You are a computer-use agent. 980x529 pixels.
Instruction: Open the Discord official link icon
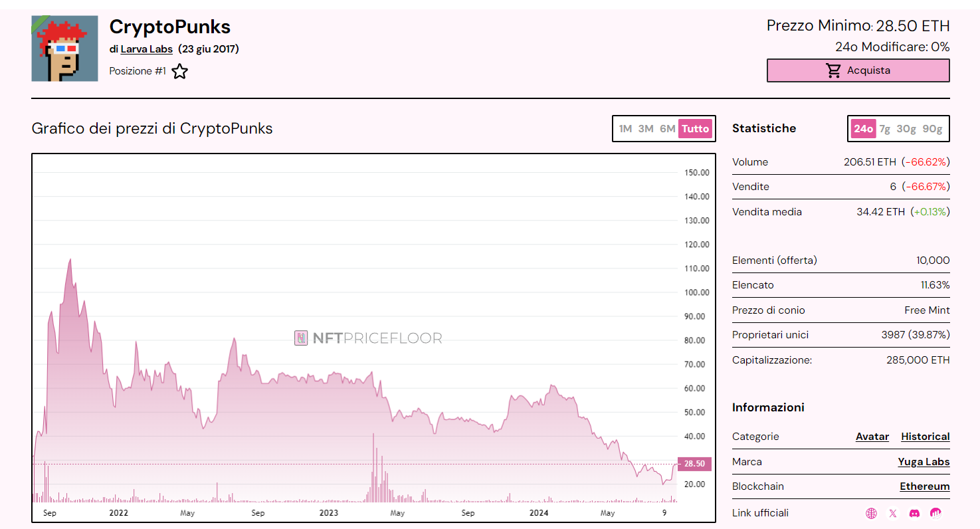point(914,513)
